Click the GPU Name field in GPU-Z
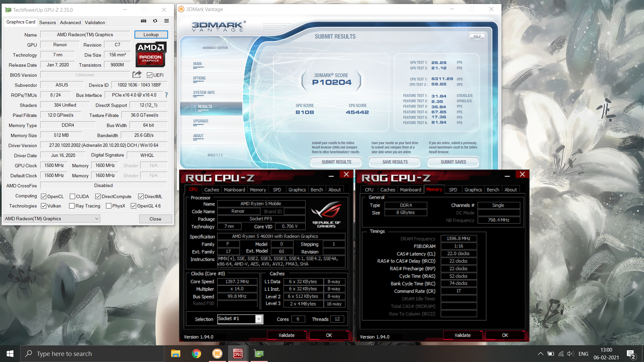The width and height of the screenshot is (644, 362). click(x=85, y=35)
